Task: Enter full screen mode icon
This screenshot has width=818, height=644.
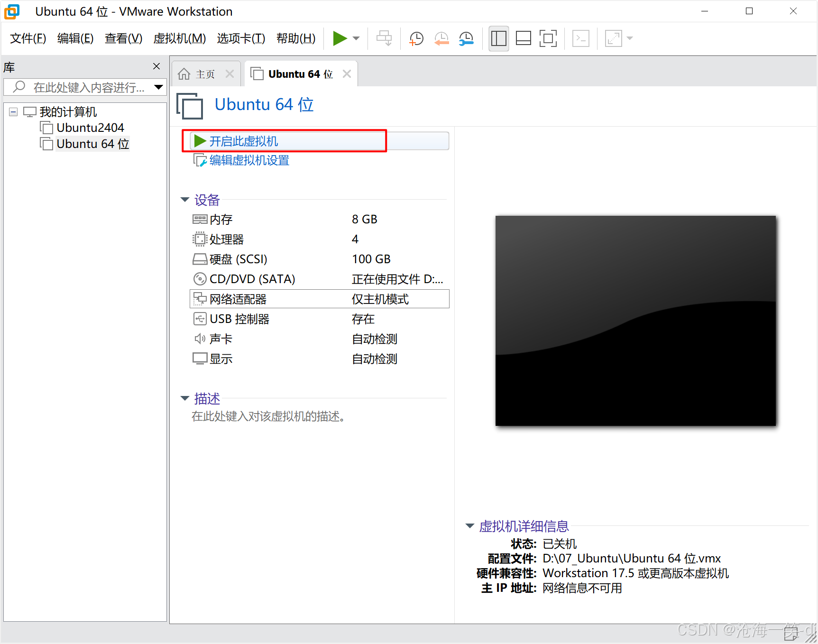Action: pos(548,38)
